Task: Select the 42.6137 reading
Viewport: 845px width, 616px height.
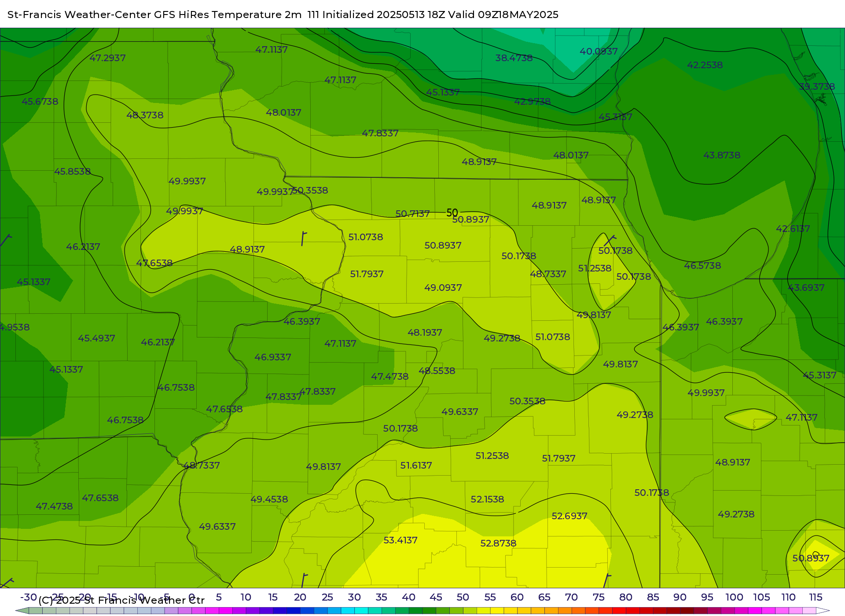Action: tap(793, 229)
